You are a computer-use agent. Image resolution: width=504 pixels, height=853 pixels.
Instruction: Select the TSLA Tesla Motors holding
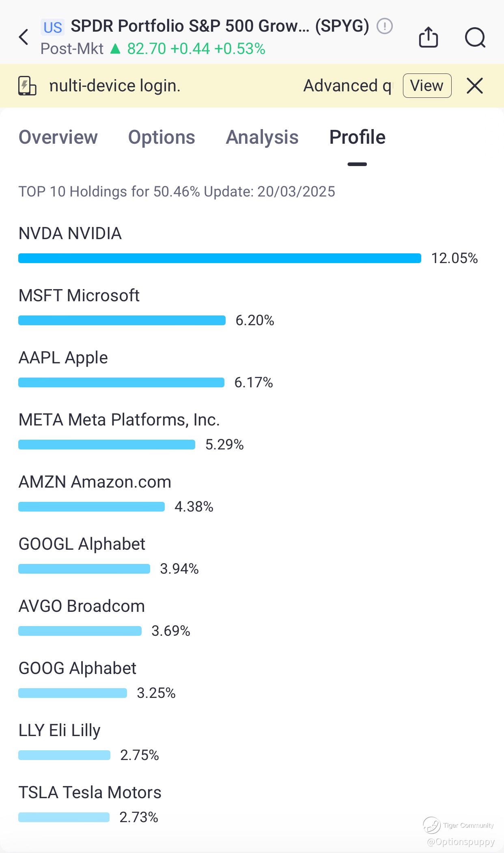90,793
